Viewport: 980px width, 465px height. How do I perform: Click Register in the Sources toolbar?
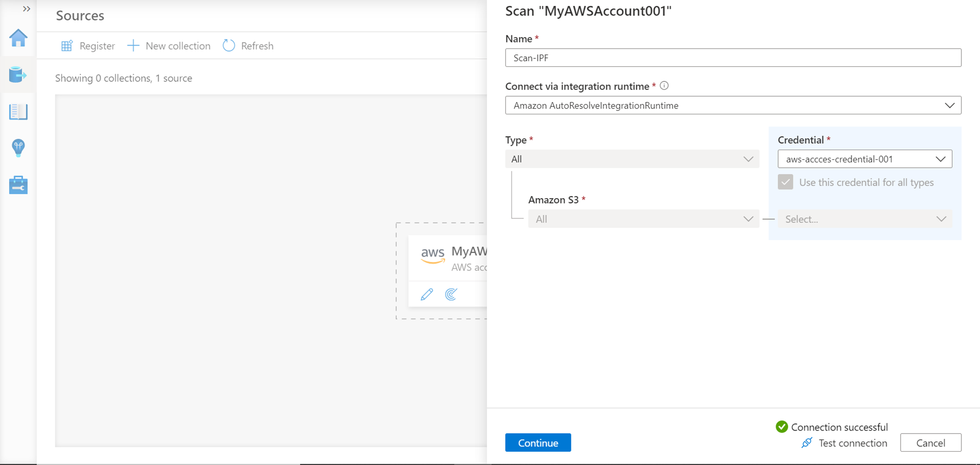[88, 46]
